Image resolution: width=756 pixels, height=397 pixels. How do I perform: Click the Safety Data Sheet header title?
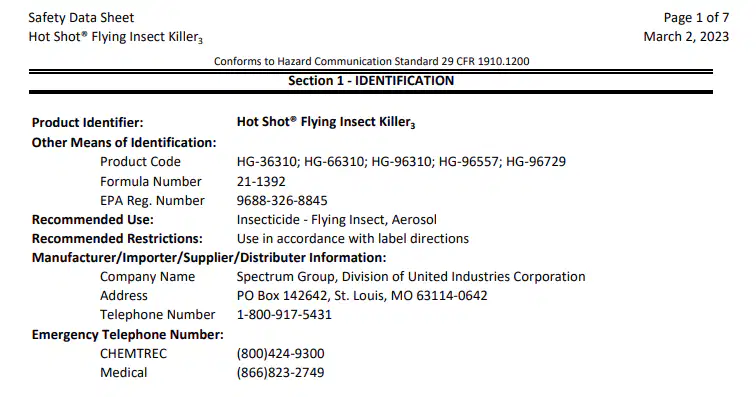click(x=81, y=18)
